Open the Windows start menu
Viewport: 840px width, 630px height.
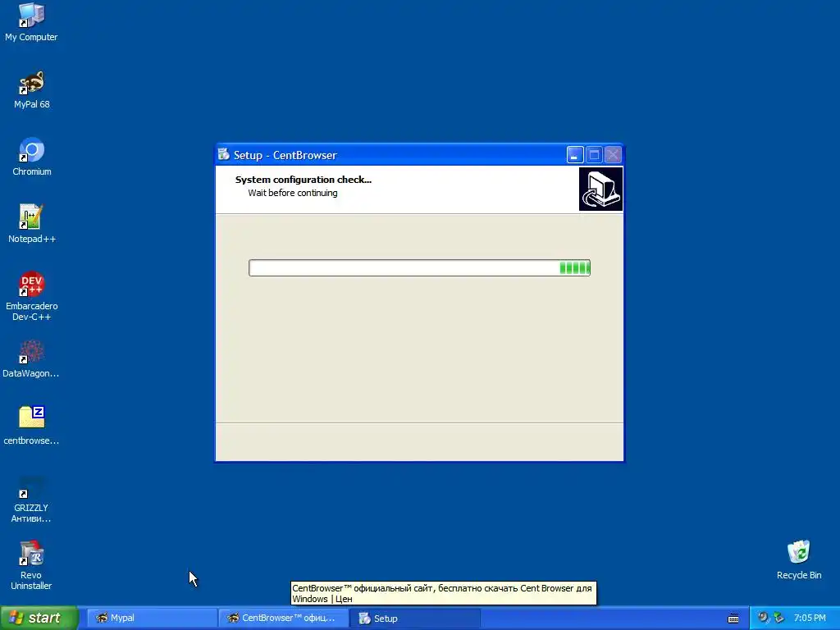point(39,619)
